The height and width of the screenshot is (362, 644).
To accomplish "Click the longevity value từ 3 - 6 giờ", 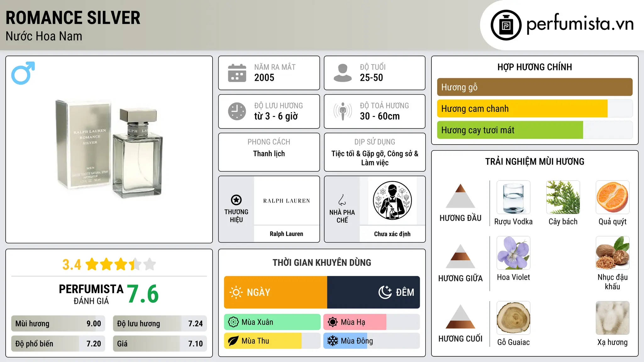I will click(276, 116).
